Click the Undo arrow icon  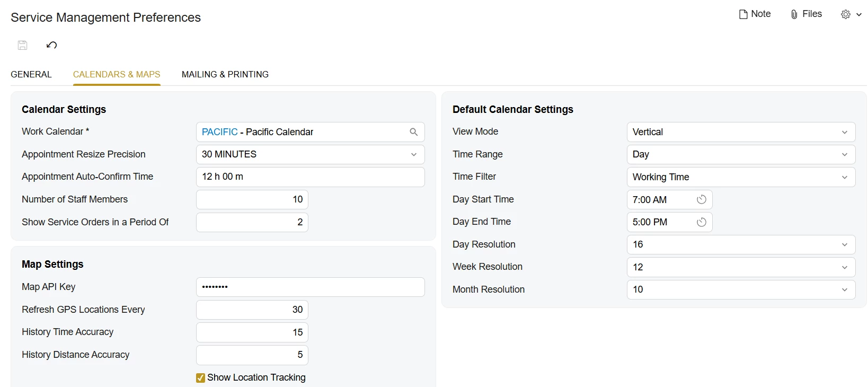point(51,45)
